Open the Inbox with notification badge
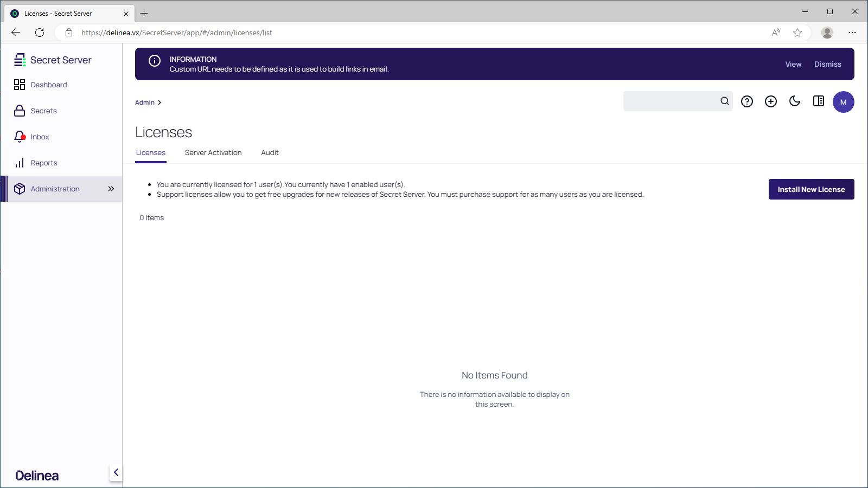Viewport: 868px width, 488px height. click(x=39, y=137)
